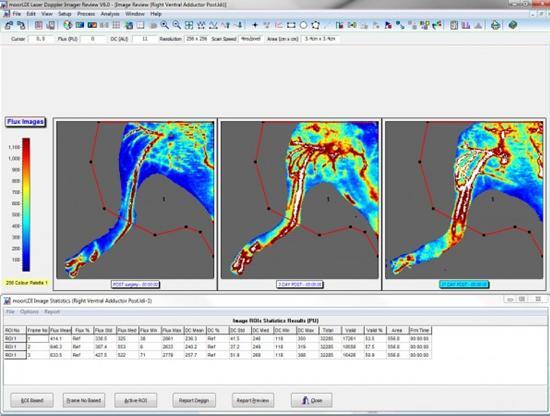The width and height of the screenshot is (550, 416).
Task: Click the help book icon in toolbar
Action: [x=513, y=25]
